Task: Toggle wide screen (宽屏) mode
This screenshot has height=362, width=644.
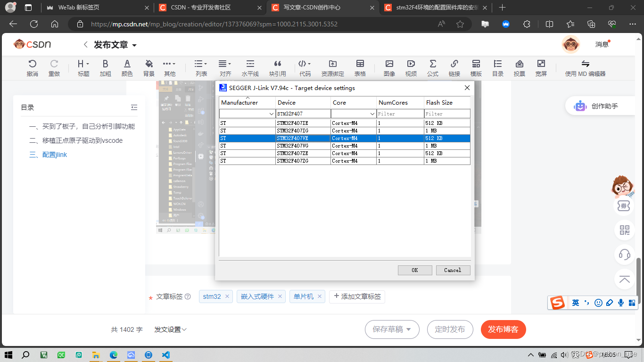Action: tap(541, 68)
